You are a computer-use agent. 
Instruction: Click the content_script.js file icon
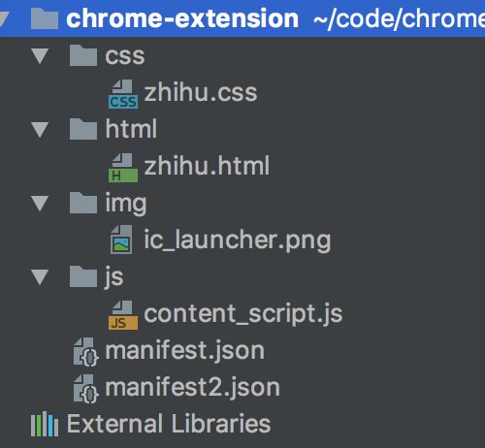123,315
